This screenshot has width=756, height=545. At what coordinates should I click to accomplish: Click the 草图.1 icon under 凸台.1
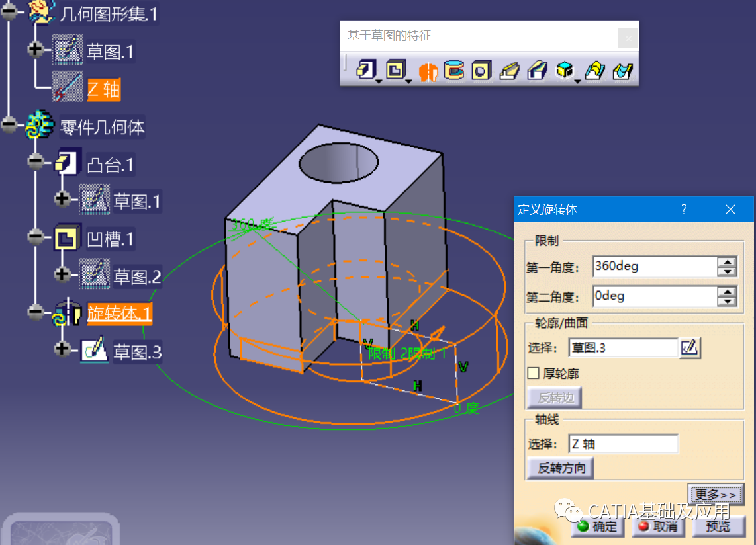95,199
